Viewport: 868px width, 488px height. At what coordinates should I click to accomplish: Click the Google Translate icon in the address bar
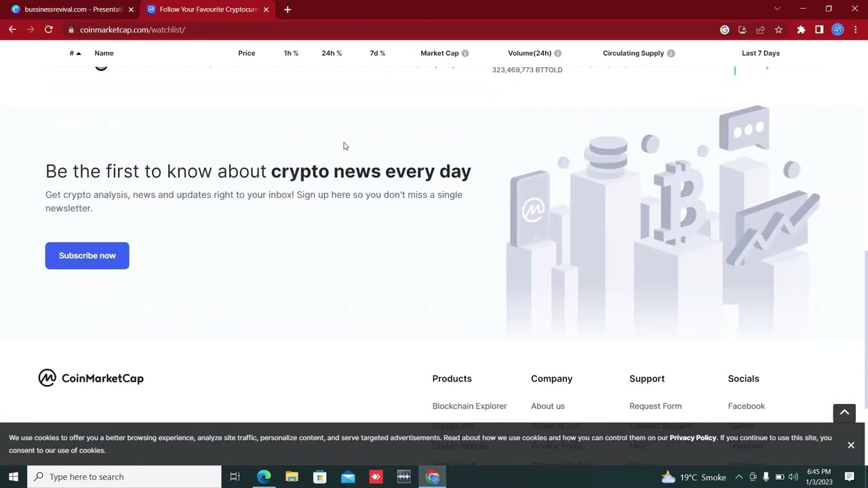click(724, 30)
